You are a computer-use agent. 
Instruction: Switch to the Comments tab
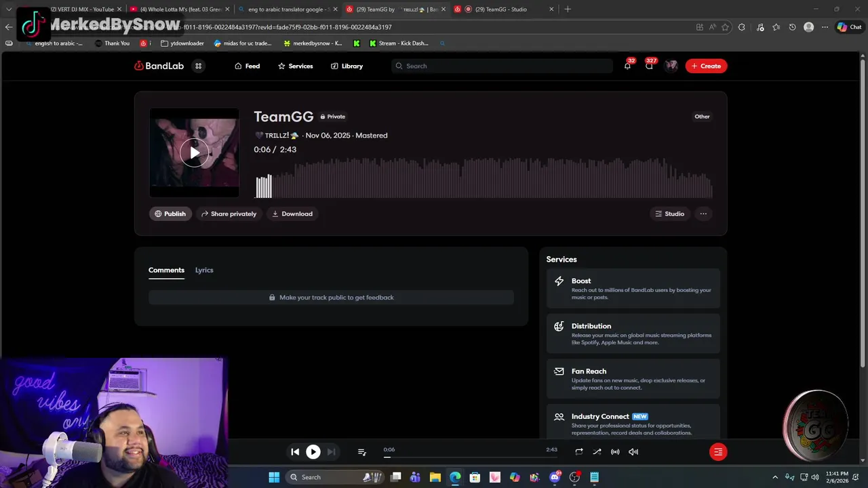(x=166, y=270)
